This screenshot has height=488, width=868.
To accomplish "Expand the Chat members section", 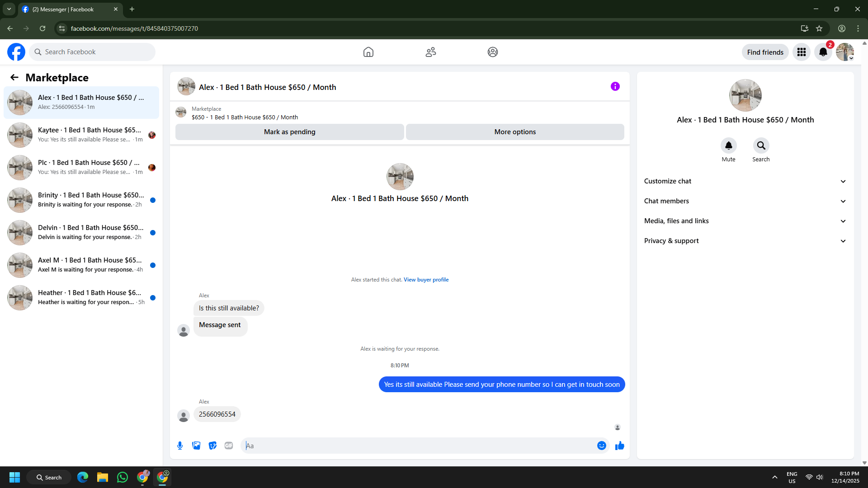I will [x=745, y=201].
